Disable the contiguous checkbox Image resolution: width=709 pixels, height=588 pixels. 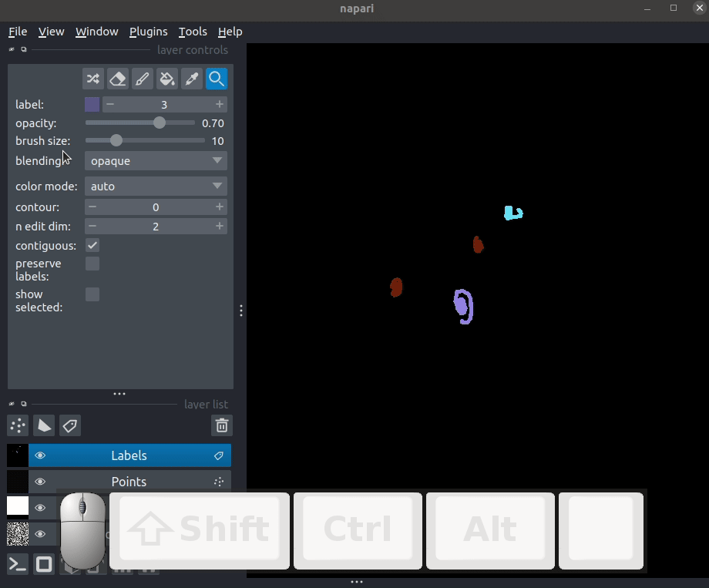pyautogui.click(x=92, y=245)
